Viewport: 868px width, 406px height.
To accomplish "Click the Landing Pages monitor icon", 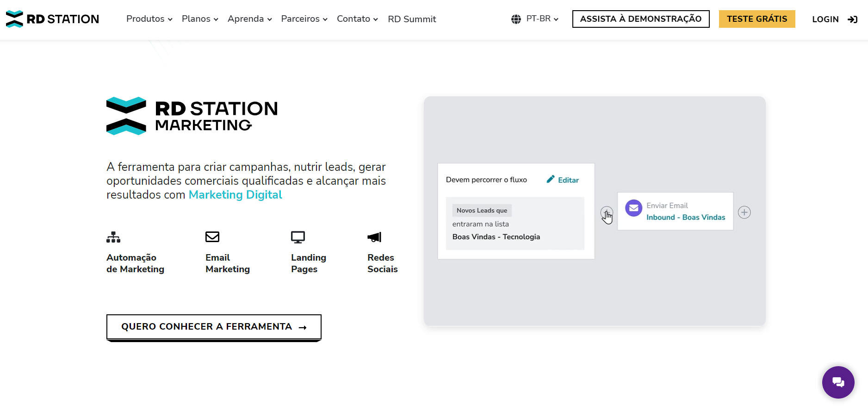I will [x=298, y=237].
